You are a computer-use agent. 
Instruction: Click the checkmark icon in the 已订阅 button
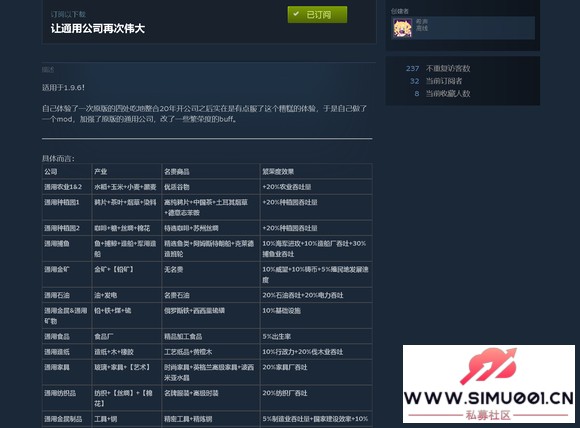[296, 14]
